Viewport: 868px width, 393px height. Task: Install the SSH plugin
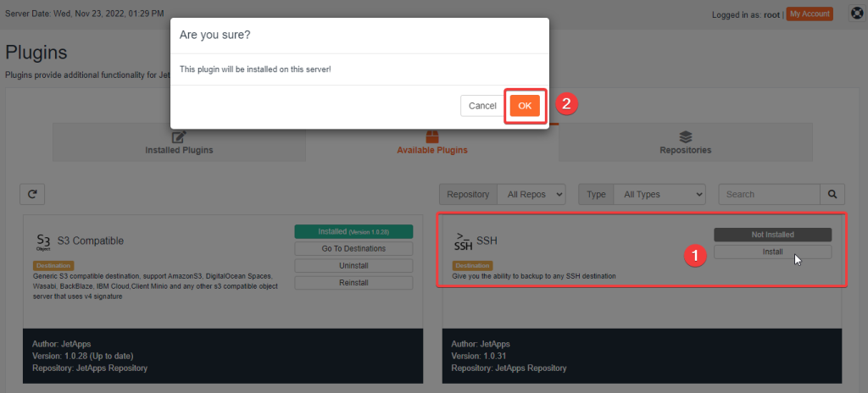click(x=772, y=252)
